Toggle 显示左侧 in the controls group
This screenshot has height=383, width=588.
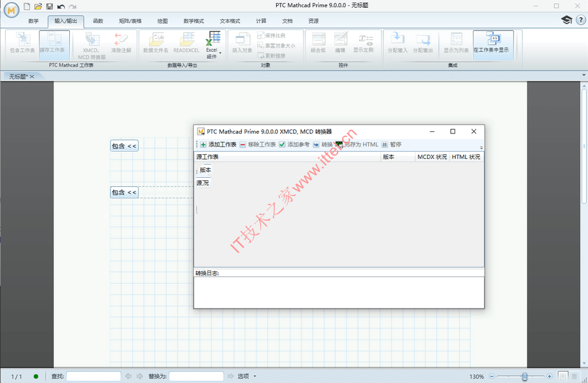tap(364, 42)
